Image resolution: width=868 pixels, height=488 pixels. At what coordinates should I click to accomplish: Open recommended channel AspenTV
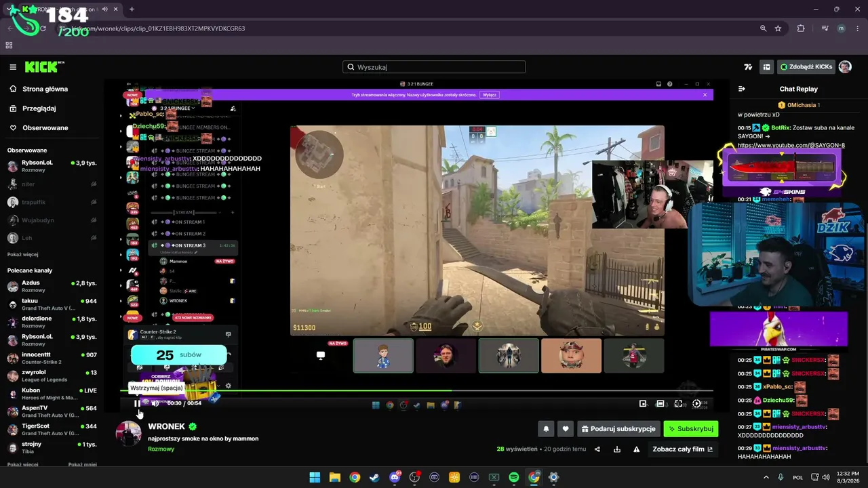52,411
